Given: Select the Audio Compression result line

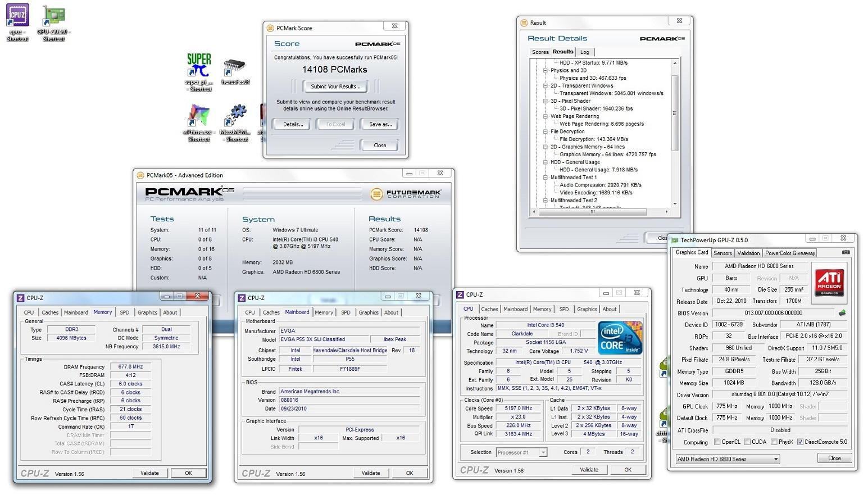Looking at the screenshot, I should (x=601, y=185).
